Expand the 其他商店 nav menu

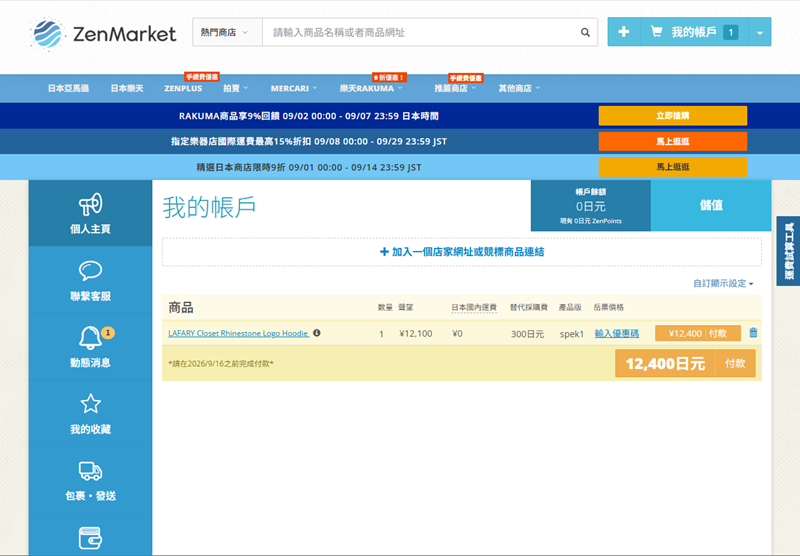click(519, 88)
